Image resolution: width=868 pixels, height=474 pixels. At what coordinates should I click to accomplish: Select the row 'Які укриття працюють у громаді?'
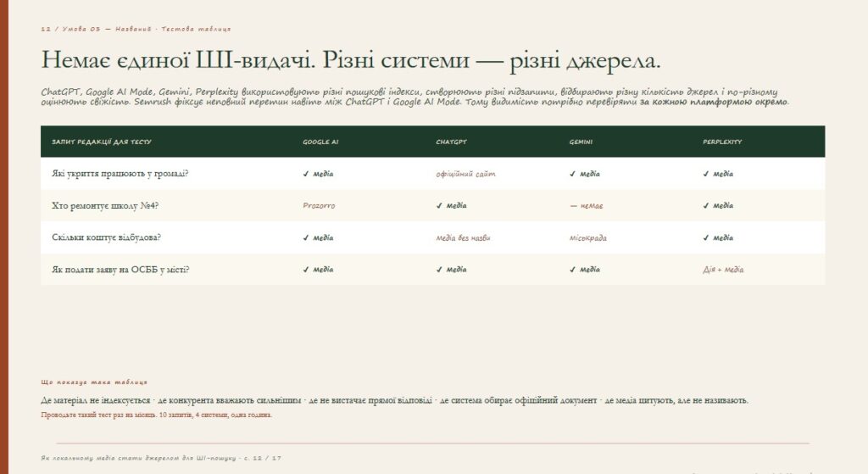pyautogui.click(x=433, y=173)
